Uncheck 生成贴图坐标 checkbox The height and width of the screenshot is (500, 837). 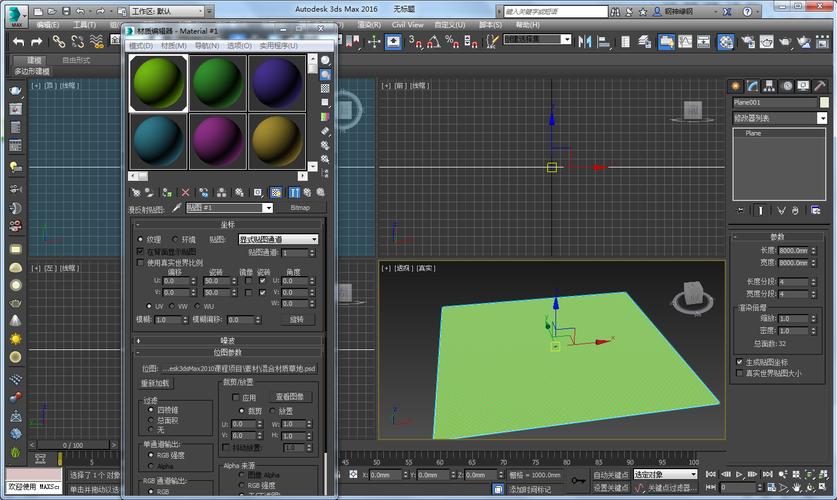point(739,361)
